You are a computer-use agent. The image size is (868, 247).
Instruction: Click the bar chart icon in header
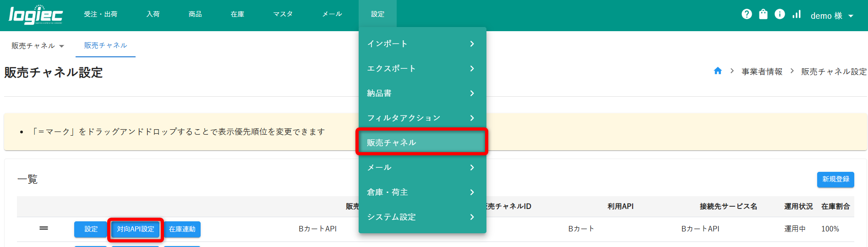(x=797, y=14)
